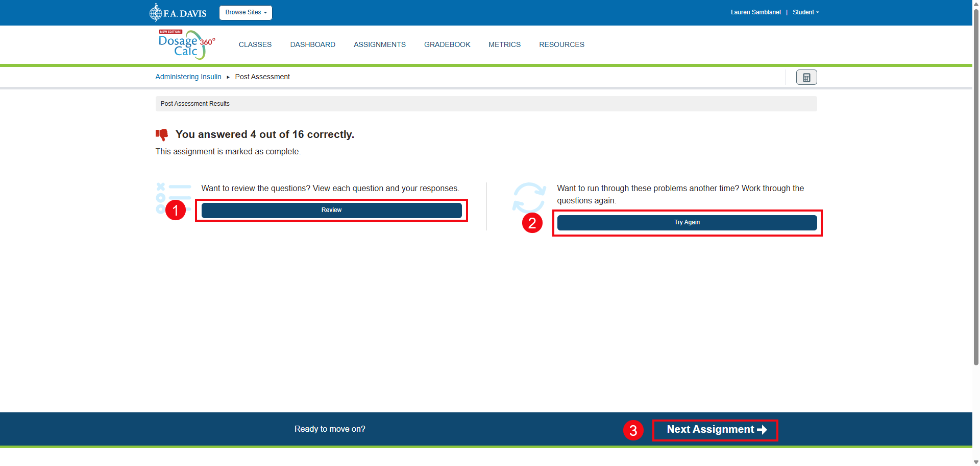Switch to the GRADEBOOK section
This screenshot has width=980, height=466.
coord(447,44)
